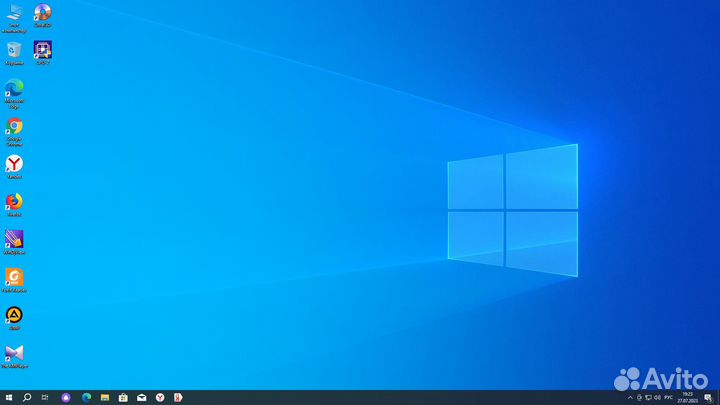Launch the purple Alice assistant on taskbar
Viewport: 720px width, 405px height.
[x=66, y=398]
